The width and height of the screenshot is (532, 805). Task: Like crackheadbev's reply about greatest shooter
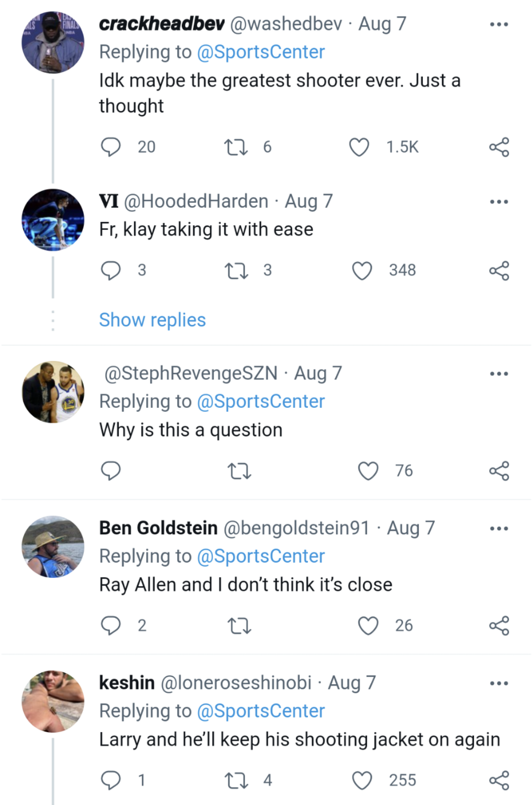coord(359,147)
